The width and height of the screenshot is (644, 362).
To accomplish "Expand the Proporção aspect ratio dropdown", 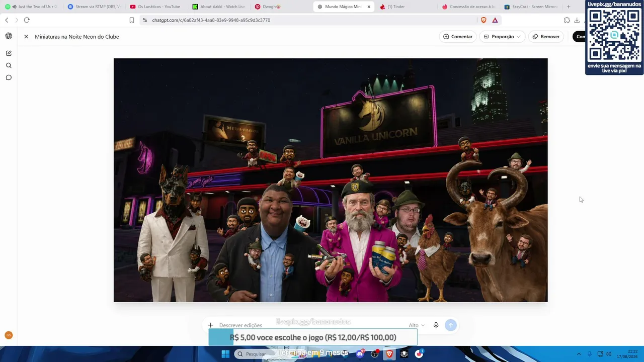I will (502, 37).
